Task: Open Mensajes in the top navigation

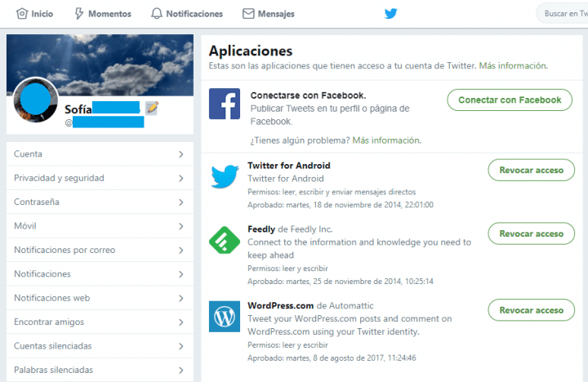Action: pyautogui.click(x=268, y=14)
